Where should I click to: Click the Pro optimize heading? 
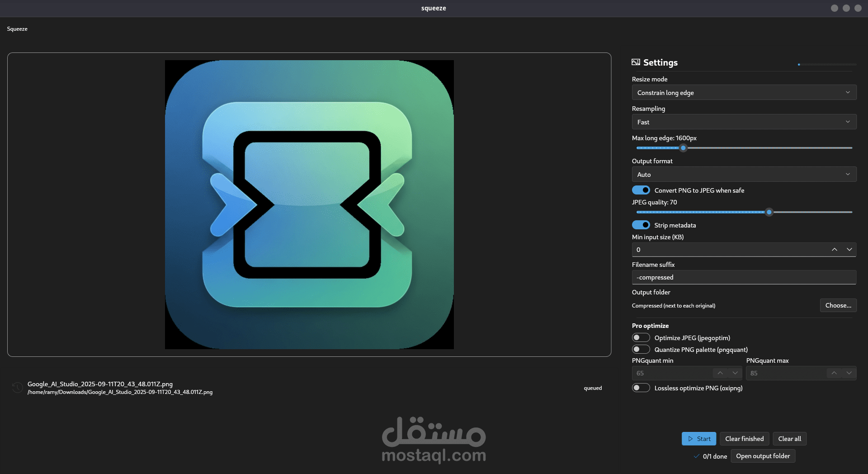point(650,326)
